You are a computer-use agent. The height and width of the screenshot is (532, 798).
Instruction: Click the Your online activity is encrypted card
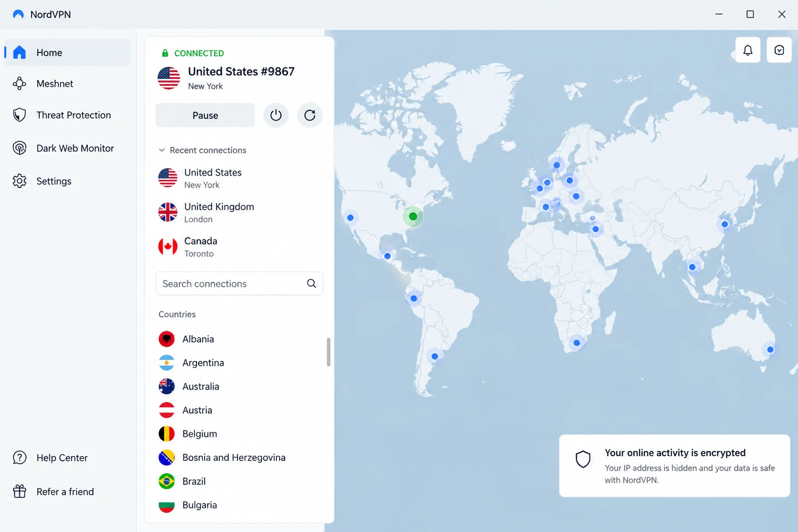pyautogui.click(x=674, y=466)
